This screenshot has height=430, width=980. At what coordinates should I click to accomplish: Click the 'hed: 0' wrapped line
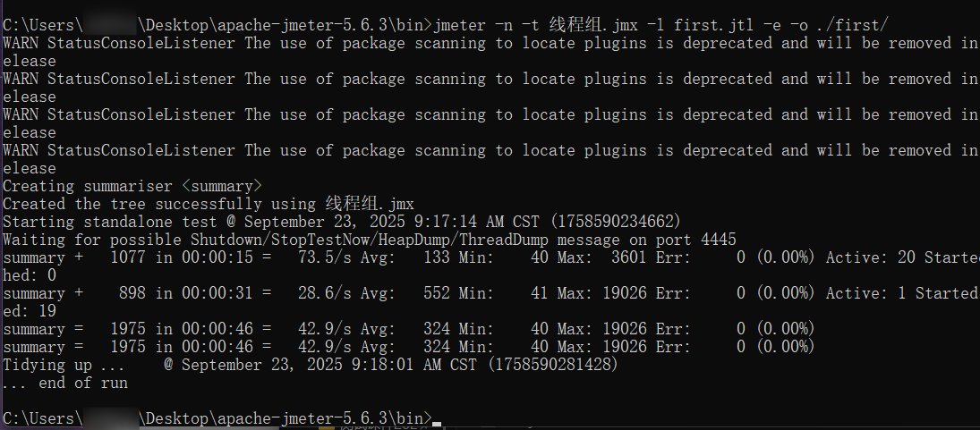point(30,275)
